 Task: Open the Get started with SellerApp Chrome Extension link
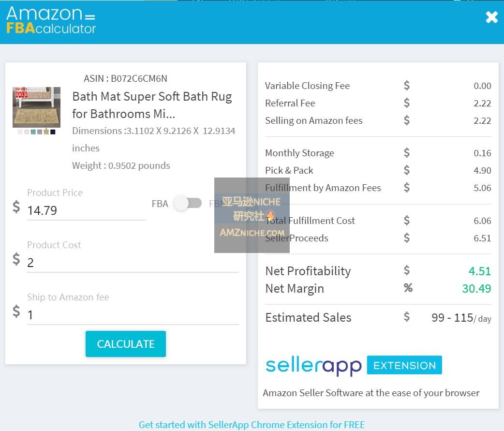click(x=252, y=425)
